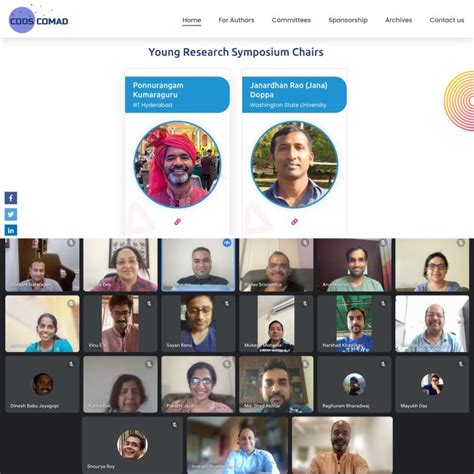Open the Sponsorship menu
Viewport: 474px width, 474px height.
click(348, 20)
